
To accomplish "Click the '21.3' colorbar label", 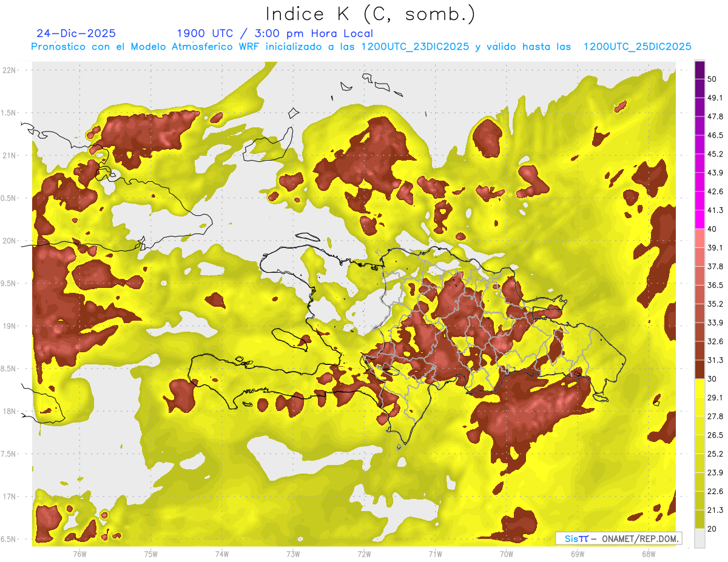I will [715, 510].
